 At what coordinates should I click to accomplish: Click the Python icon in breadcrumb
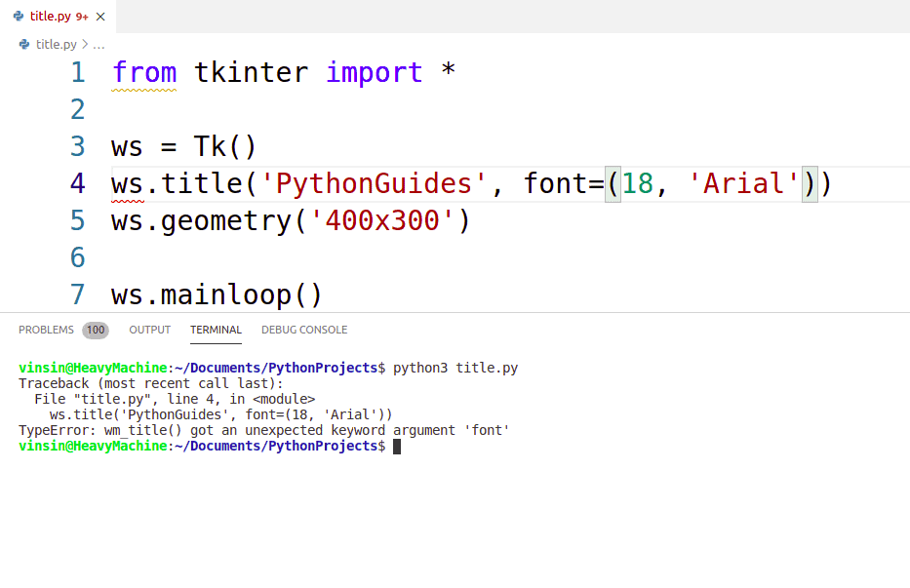tap(24, 44)
